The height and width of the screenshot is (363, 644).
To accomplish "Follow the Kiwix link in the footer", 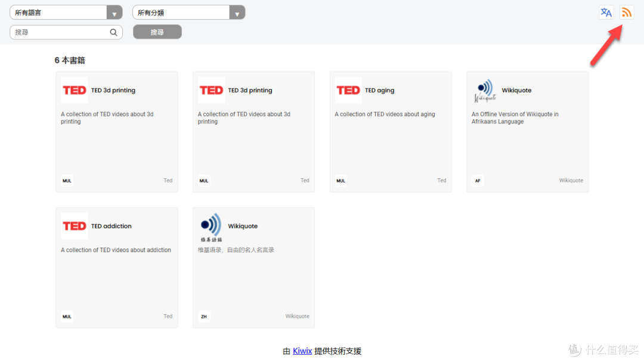I will [302, 351].
